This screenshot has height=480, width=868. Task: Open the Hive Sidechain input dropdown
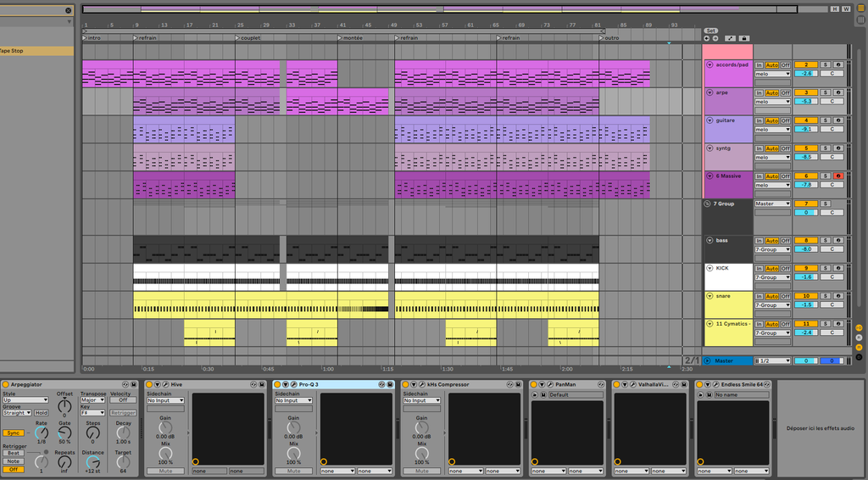point(164,400)
